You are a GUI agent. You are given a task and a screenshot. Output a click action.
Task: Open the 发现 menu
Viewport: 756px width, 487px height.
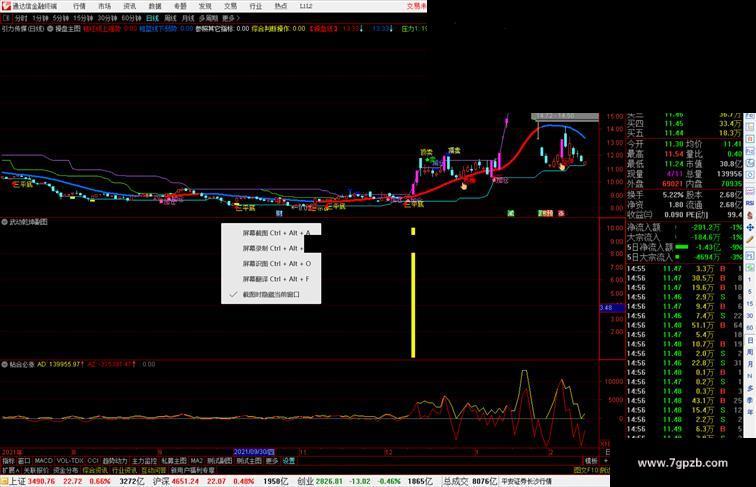[x=205, y=6]
